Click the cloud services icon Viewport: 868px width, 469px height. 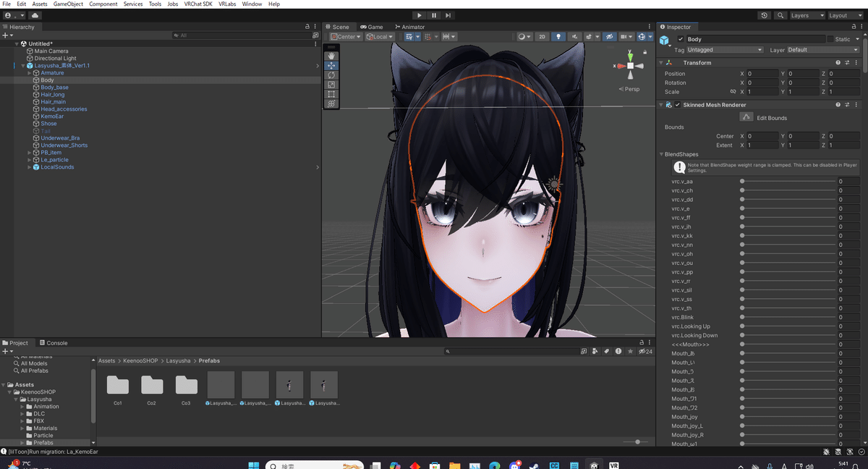coord(35,15)
